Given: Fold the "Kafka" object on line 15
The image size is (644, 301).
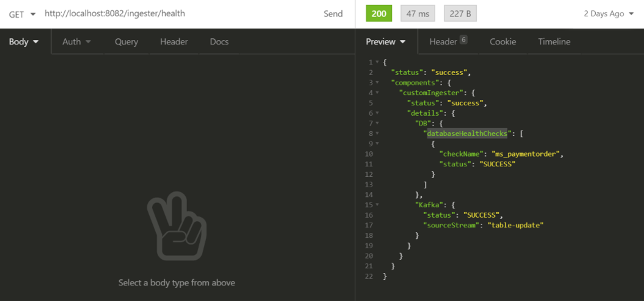Looking at the screenshot, I should click(x=377, y=205).
